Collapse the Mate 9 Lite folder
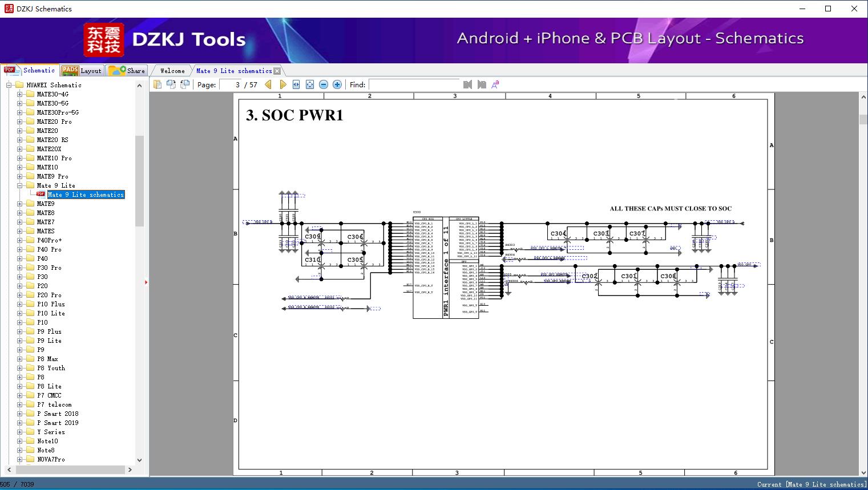The height and width of the screenshot is (490, 868). (x=19, y=185)
